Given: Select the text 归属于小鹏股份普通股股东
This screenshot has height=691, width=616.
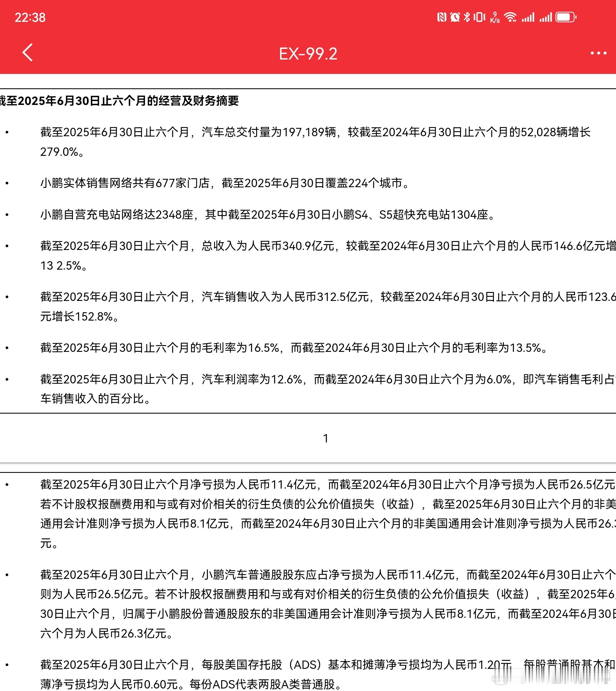Looking at the screenshot, I should [198, 614].
